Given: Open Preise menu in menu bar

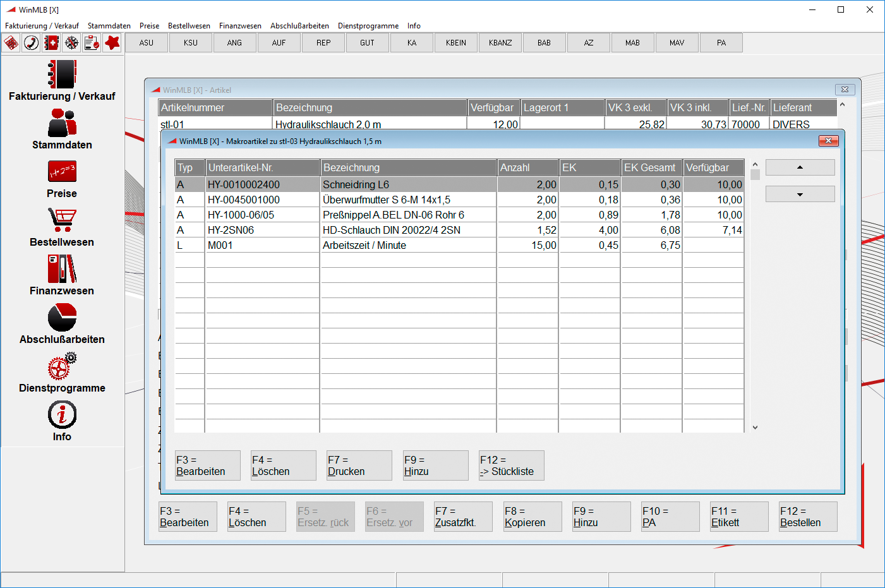Looking at the screenshot, I should (150, 26).
